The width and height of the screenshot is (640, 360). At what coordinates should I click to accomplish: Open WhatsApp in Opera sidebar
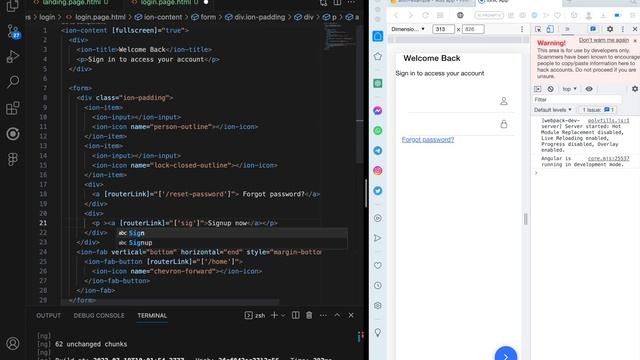click(378, 131)
